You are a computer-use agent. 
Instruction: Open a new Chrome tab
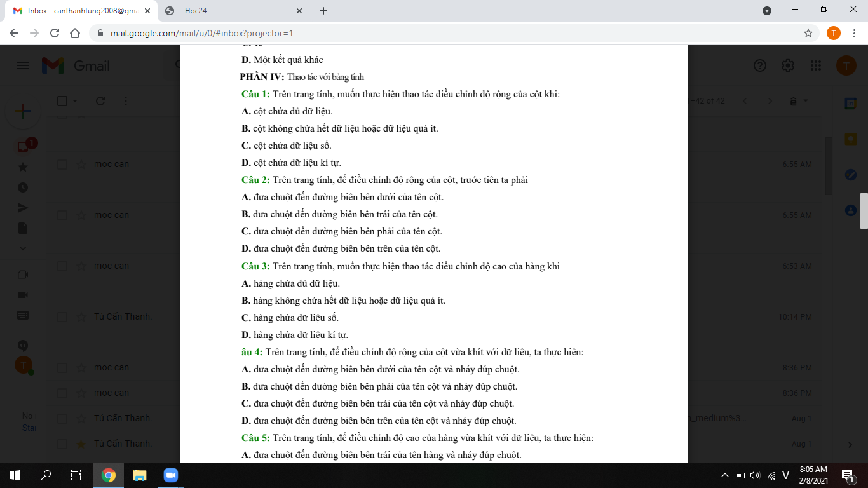click(x=323, y=11)
